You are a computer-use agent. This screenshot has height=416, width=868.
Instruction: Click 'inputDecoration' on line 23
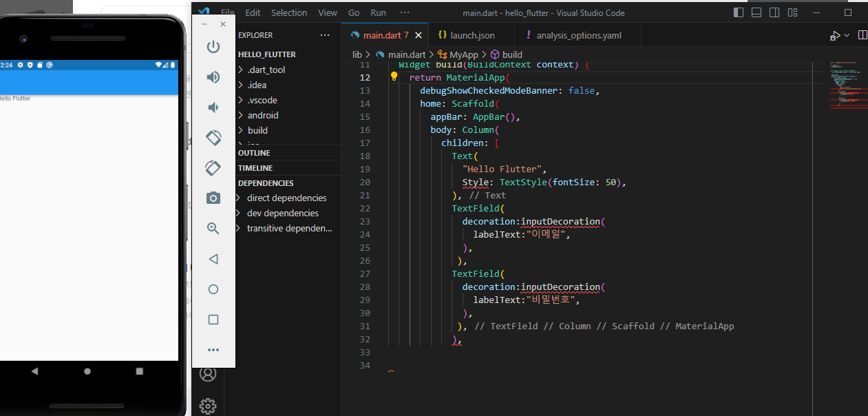click(x=560, y=222)
